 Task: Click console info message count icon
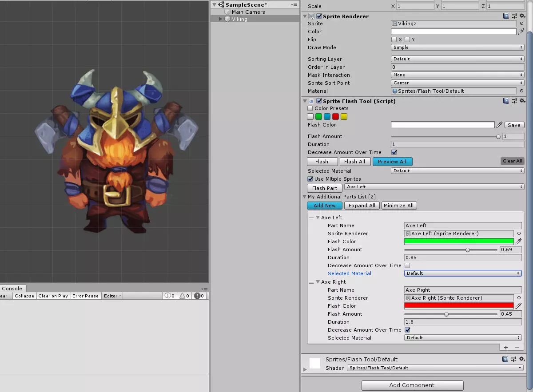169,296
